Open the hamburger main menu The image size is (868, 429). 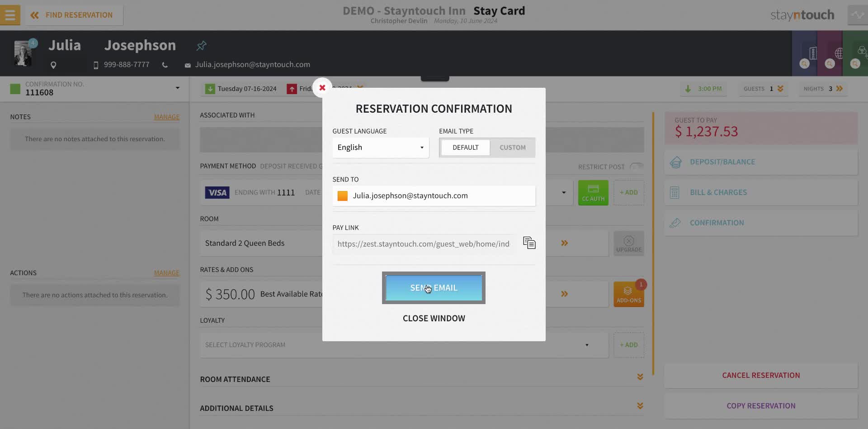(10, 15)
